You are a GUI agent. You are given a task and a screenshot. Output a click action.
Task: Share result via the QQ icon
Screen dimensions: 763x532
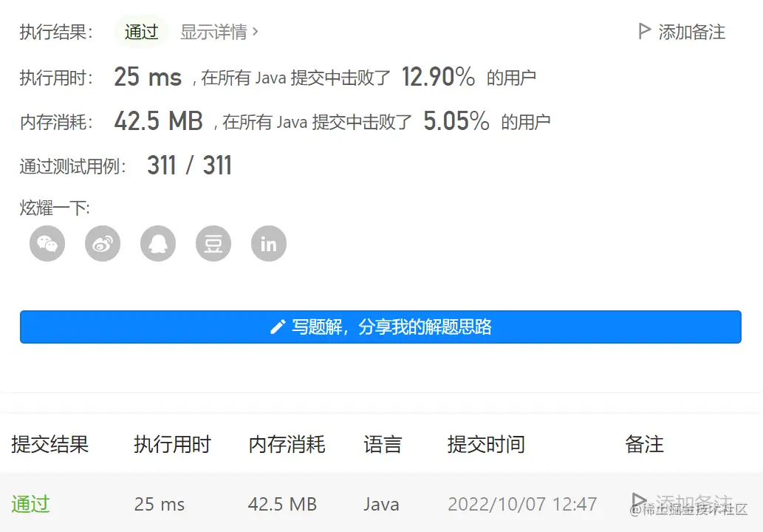coord(157,243)
